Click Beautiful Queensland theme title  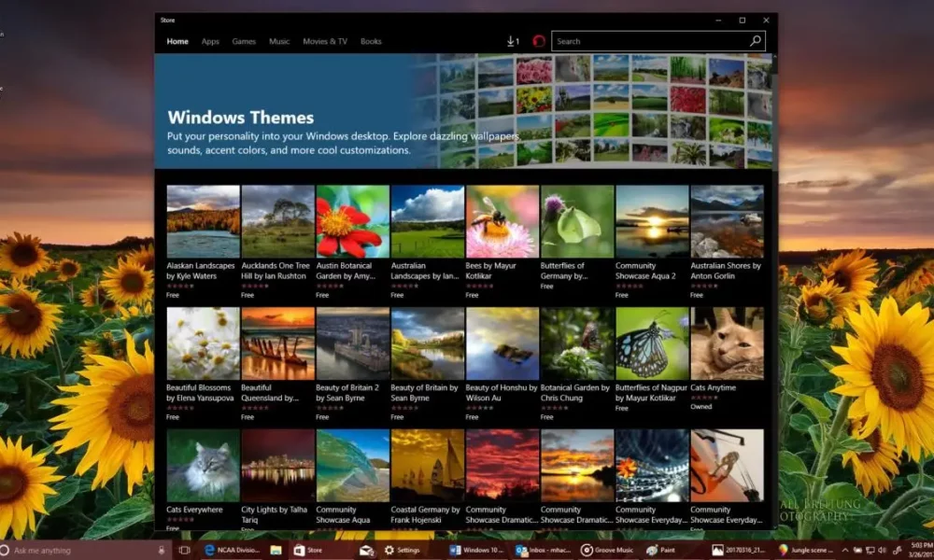pos(270,393)
